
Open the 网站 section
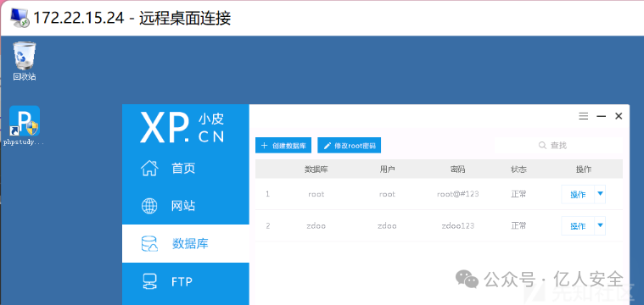pos(186,206)
